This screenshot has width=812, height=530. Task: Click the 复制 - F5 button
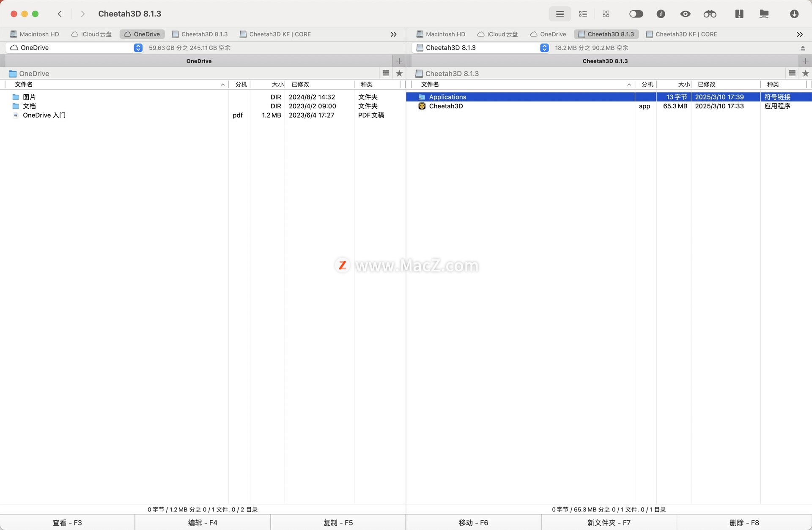(338, 522)
